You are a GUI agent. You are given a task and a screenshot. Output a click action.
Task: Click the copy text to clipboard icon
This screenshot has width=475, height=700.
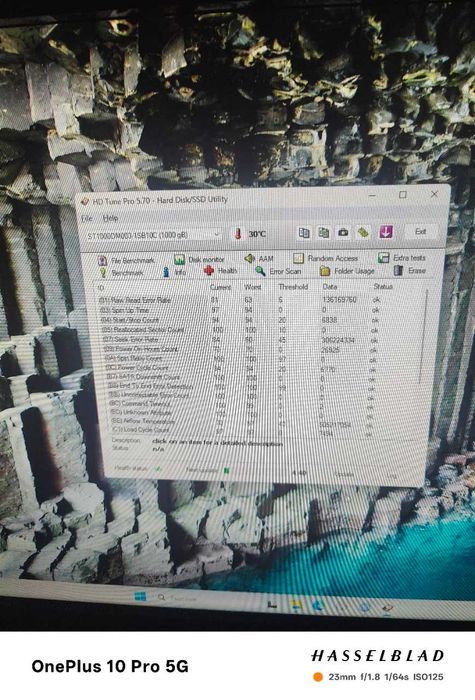(304, 233)
